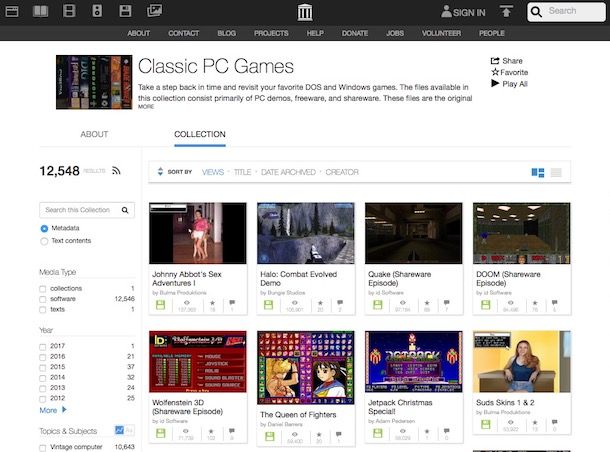
Task: Add collection via Favorite star
Action: pyautogui.click(x=509, y=72)
